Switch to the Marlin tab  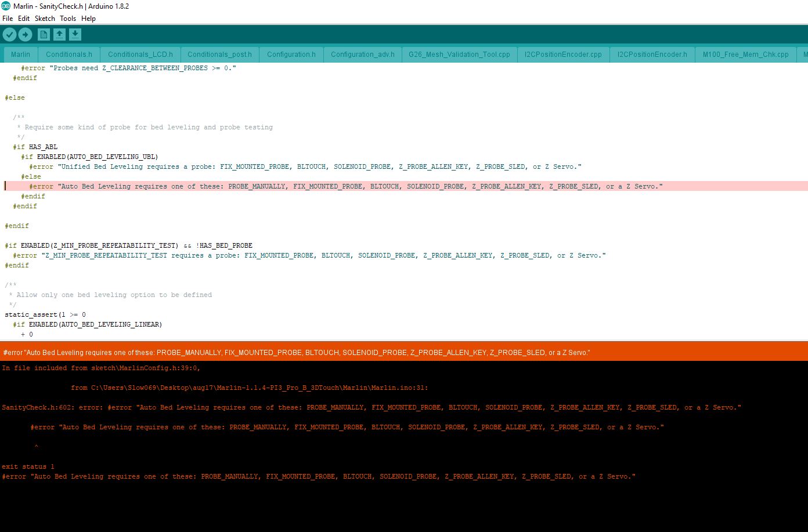coord(20,55)
